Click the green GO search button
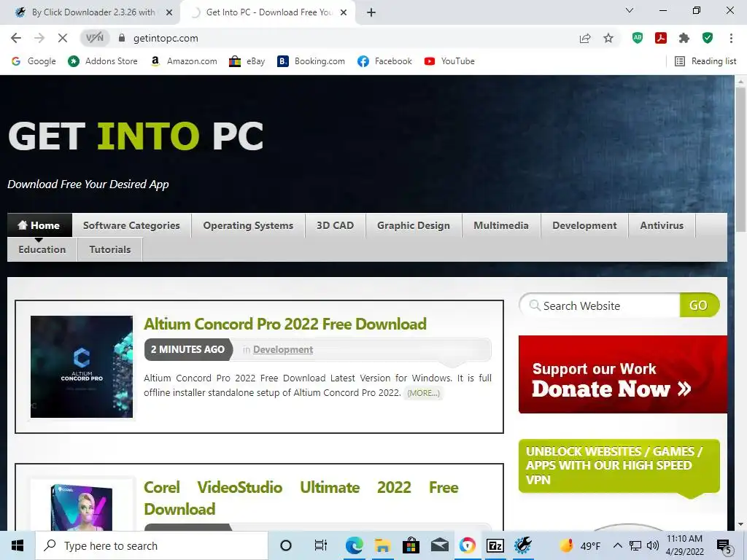The height and width of the screenshot is (560, 747). tap(699, 306)
